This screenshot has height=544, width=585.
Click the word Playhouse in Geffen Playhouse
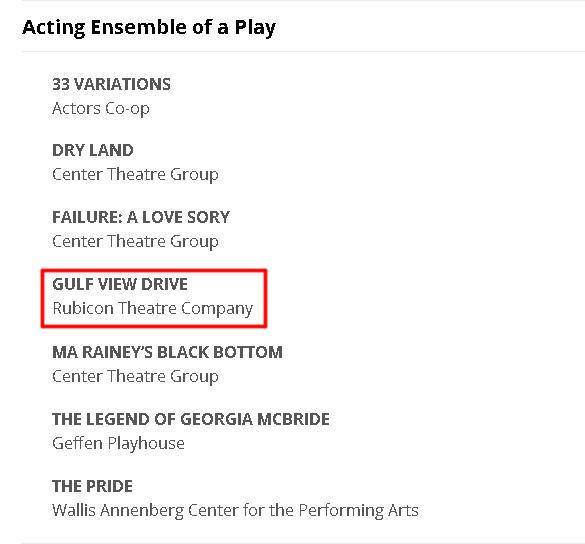tap(146, 444)
